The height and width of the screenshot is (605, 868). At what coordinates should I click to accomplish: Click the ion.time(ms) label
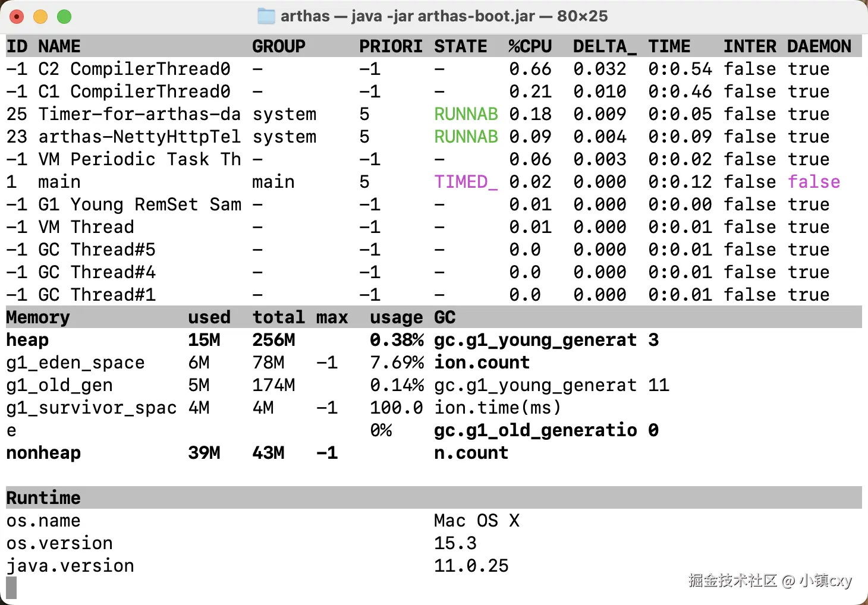[x=498, y=408]
